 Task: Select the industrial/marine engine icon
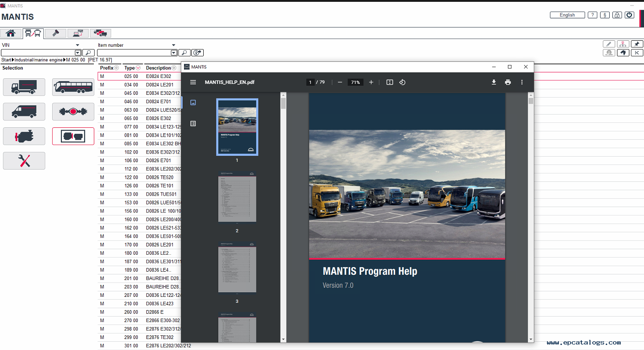73,136
